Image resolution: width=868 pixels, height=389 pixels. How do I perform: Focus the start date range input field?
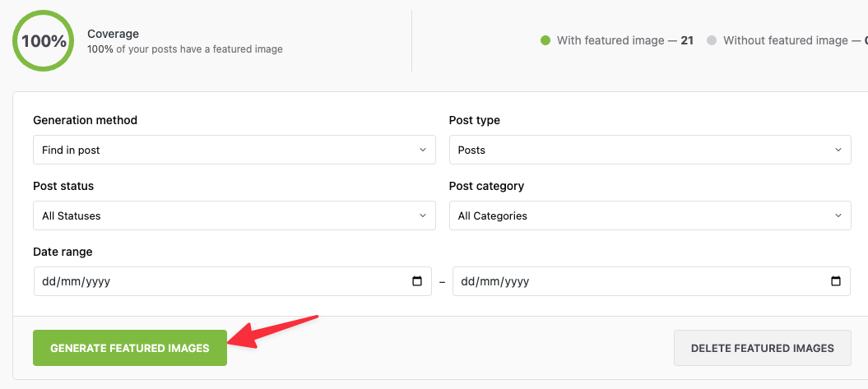coord(214,281)
